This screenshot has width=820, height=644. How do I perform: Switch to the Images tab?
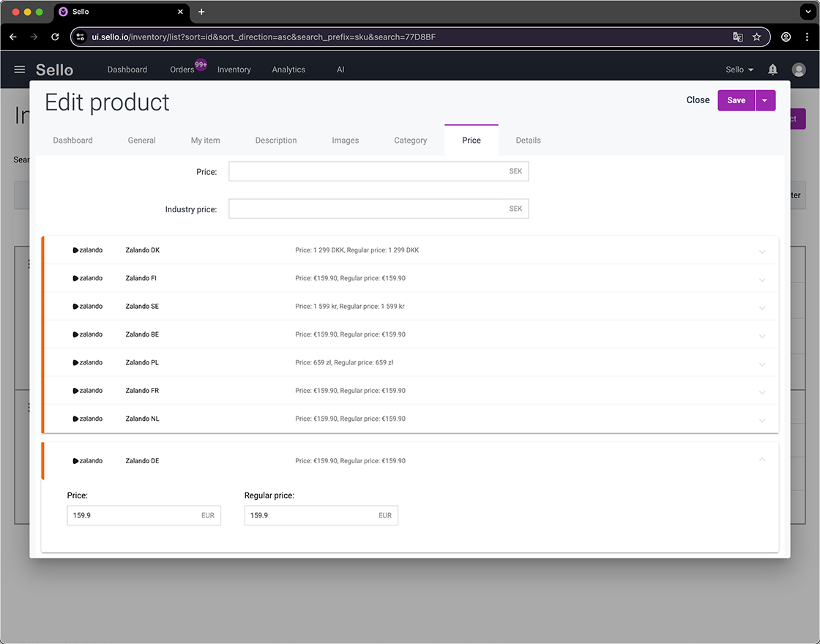(345, 140)
